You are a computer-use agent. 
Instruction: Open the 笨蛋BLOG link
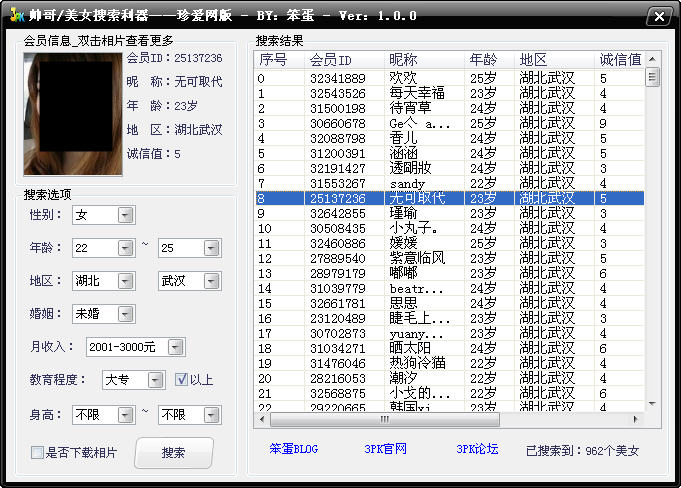[x=293, y=450]
